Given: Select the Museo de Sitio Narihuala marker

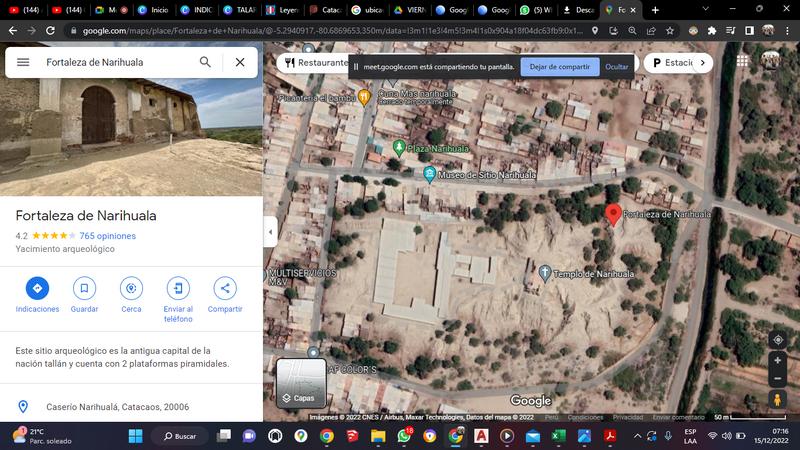Looking at the screenshot, I should tap(430, 174).
